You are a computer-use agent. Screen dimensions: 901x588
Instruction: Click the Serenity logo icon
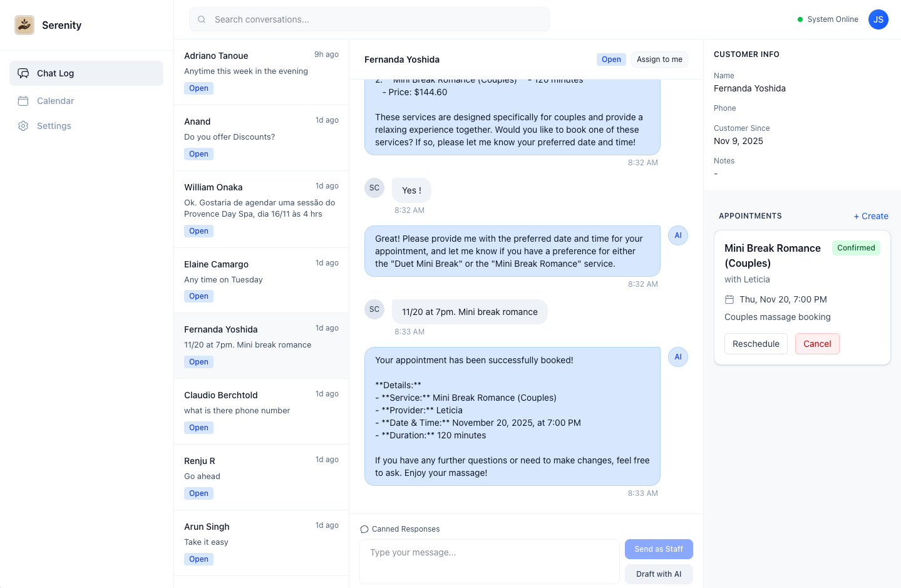coord(24,25)
